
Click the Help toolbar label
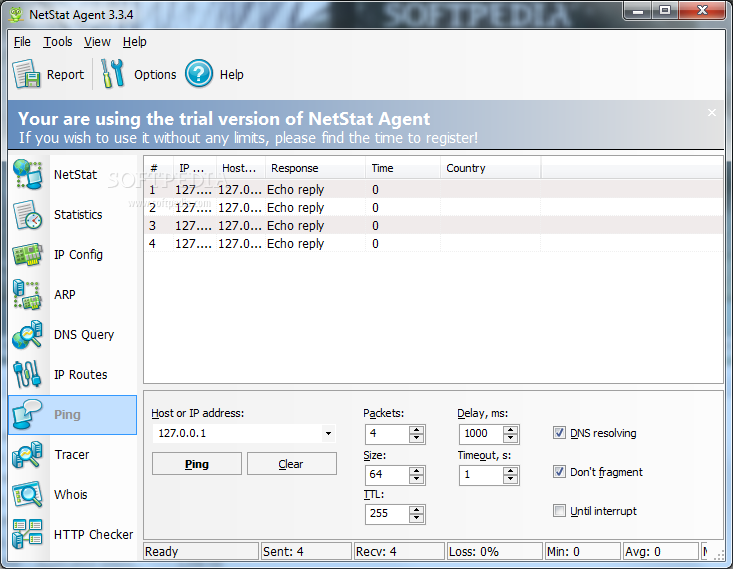[x=231, y=75]
